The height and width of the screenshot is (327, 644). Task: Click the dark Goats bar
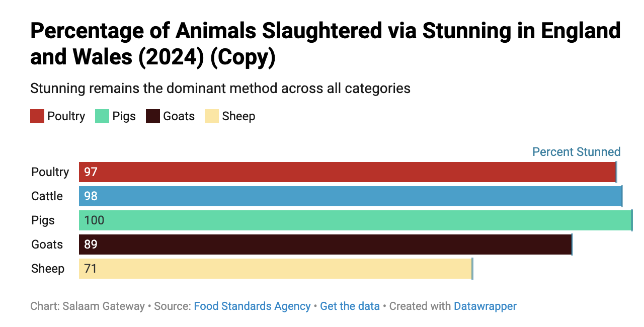click(x=325, y=244)
